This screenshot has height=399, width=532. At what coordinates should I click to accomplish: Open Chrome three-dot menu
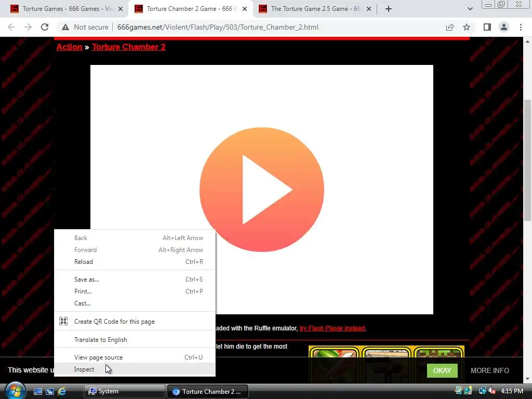[521, 27]
